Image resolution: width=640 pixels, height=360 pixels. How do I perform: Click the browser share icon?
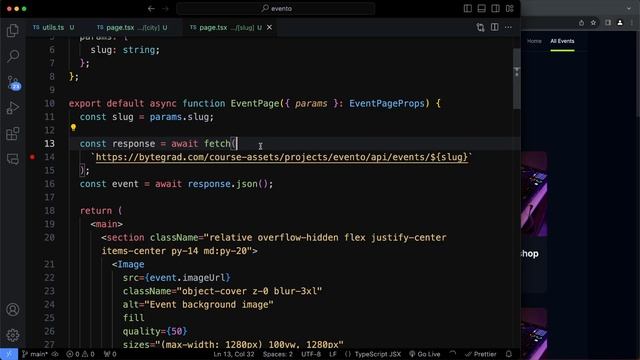pyautogui.click(x=581, y=23)
